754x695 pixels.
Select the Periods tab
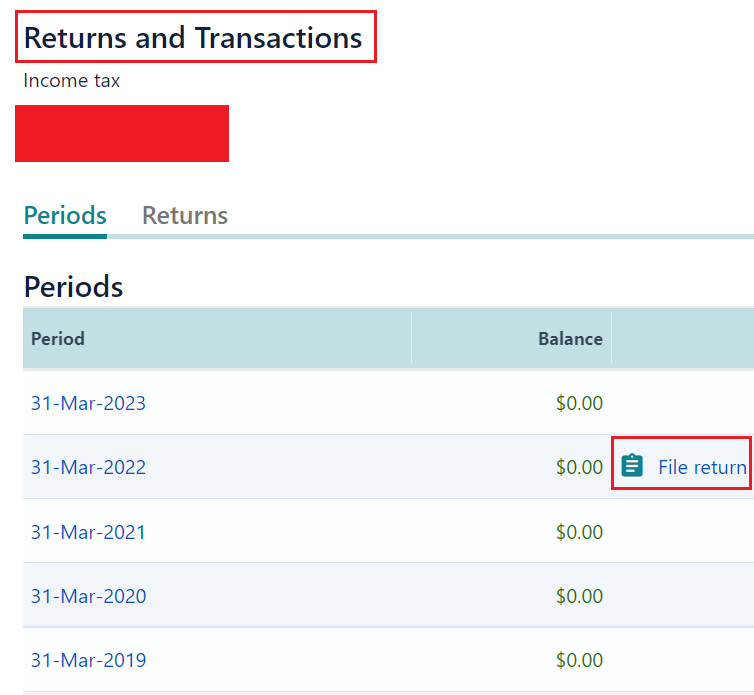[x=65, y=215]
